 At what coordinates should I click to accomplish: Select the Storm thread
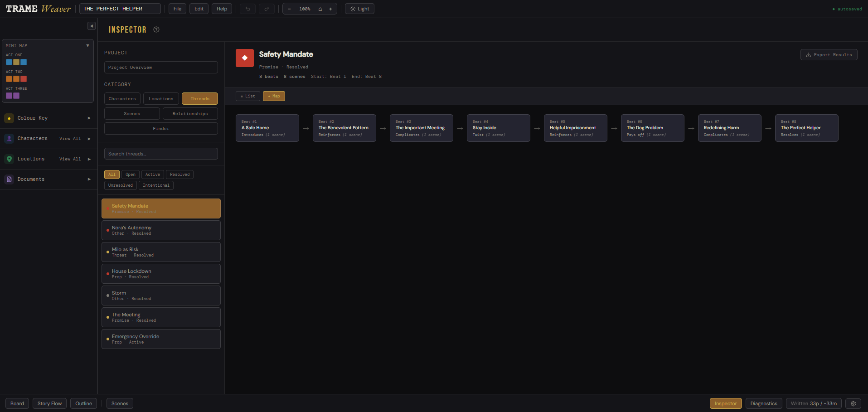point(161,296)
